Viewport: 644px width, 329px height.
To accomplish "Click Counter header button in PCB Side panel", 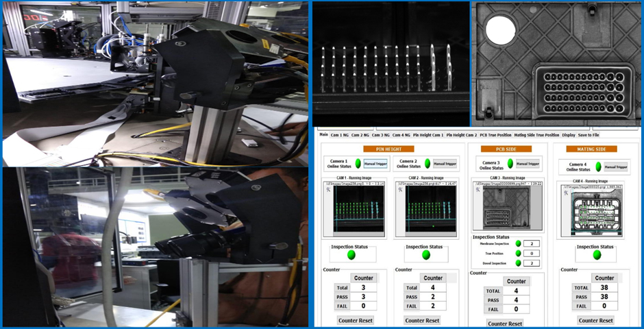I will point(517,281).
